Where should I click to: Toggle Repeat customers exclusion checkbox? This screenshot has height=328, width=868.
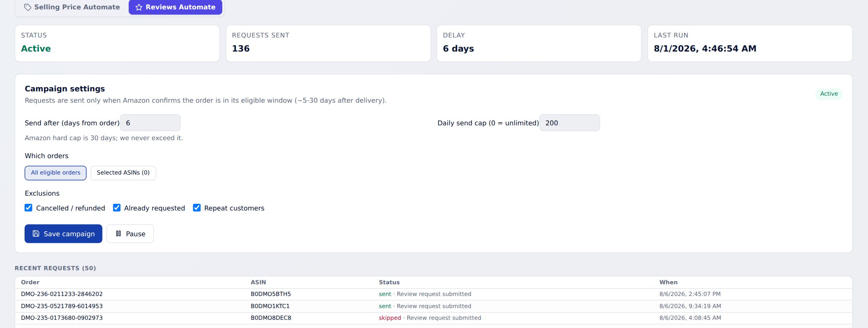coord(197,208)
